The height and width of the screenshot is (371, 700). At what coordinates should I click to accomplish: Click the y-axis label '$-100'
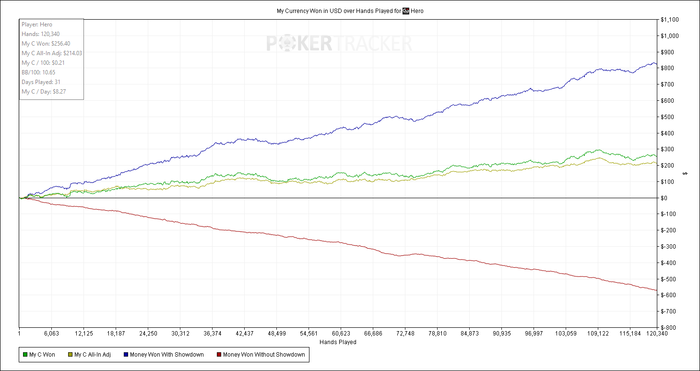(667, 214)
